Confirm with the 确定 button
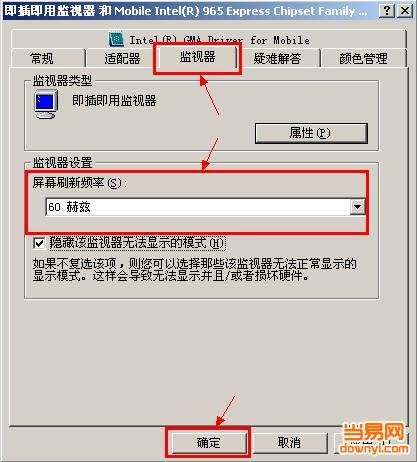 click(208, 443)
